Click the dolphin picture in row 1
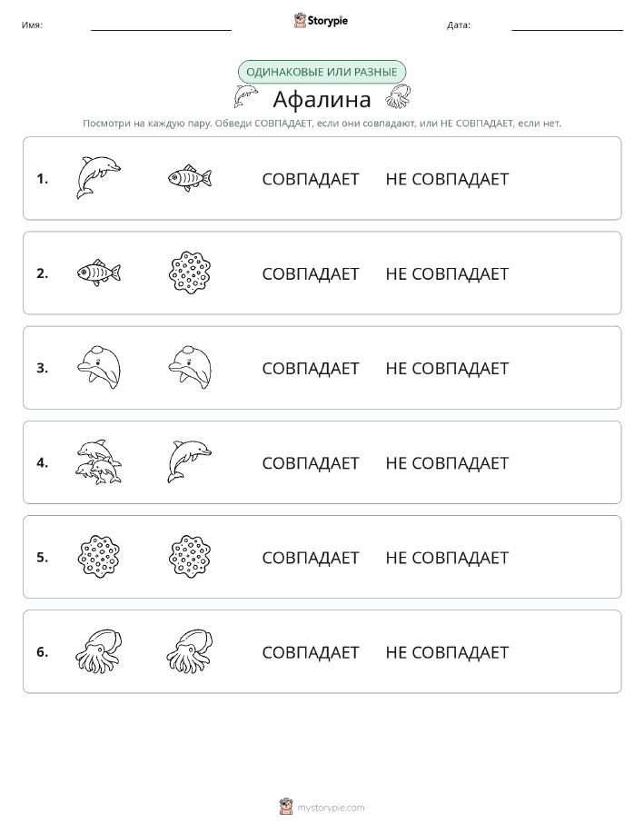644x833 pixels. click(x=98, y=178)
